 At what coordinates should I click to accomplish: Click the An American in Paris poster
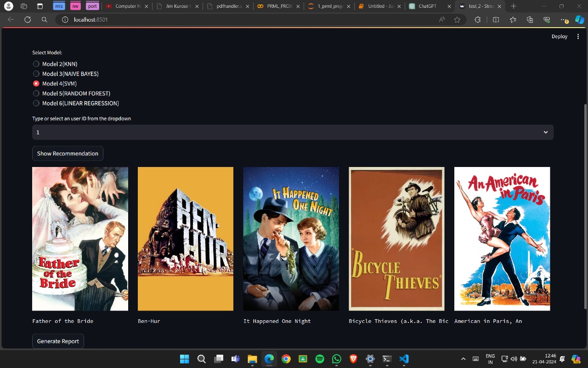[502, 239]
